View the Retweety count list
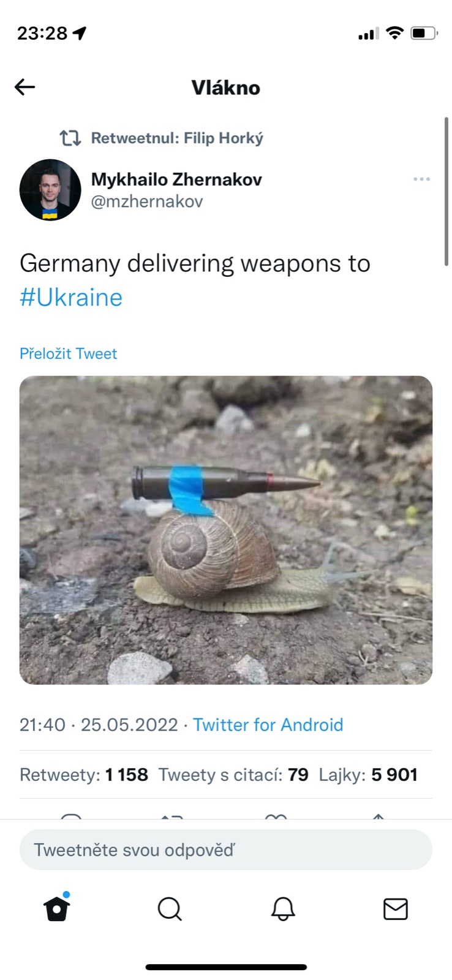 [84, 775]
